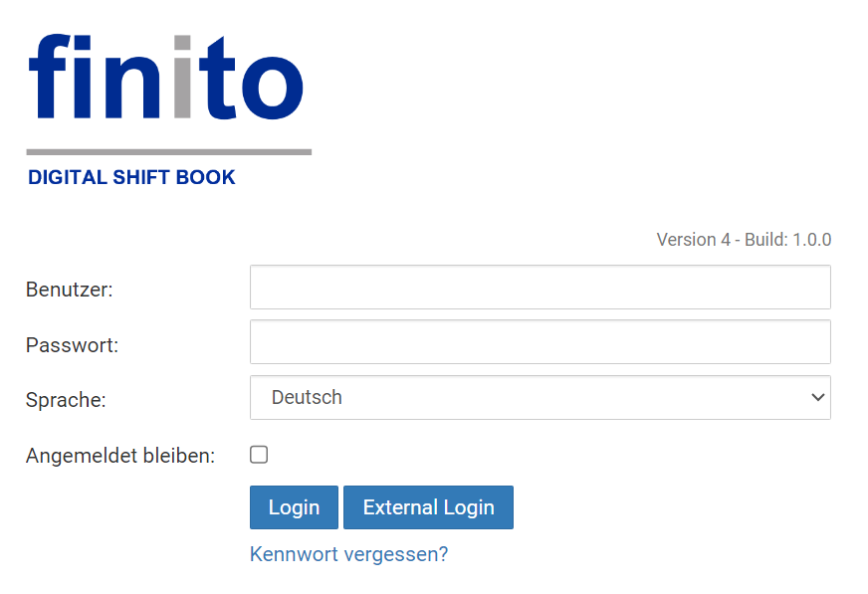Open the Sprache language dropdown
The width and height of the screenshot is (868, 594).
click(540, 397)
